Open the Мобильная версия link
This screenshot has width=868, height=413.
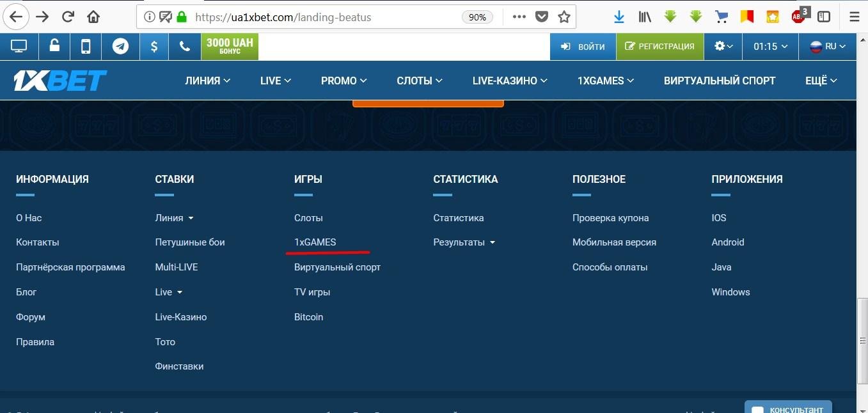[x=614, y=242]
